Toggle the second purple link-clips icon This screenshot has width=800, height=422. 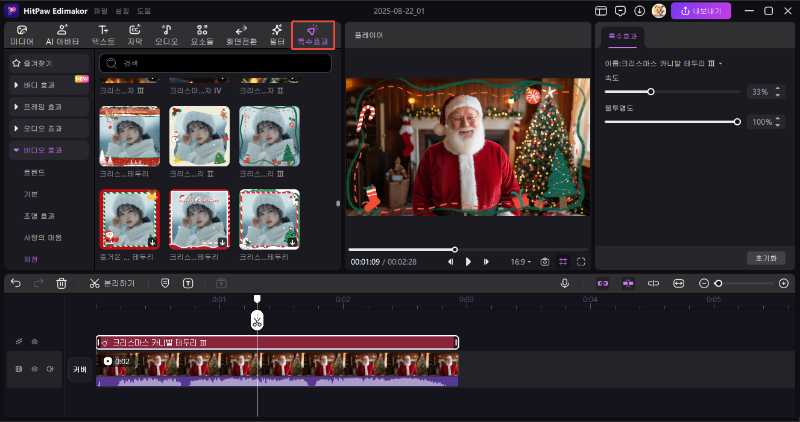pos(628,283)
